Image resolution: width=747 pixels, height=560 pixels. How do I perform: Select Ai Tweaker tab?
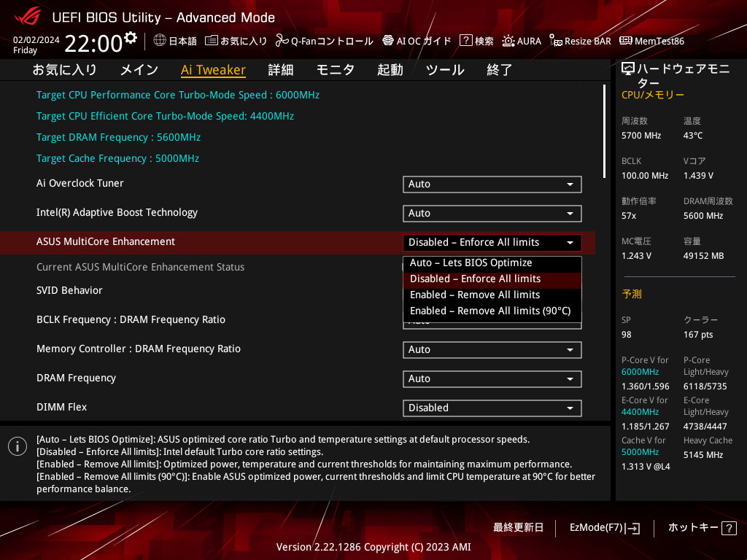click(213, 70)
